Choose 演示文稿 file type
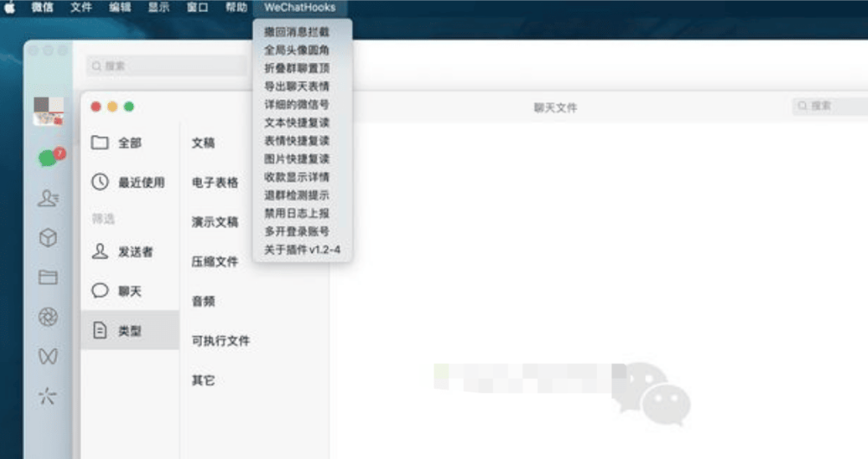This screenshot has height=459, width=868. (x=215, y=222)
